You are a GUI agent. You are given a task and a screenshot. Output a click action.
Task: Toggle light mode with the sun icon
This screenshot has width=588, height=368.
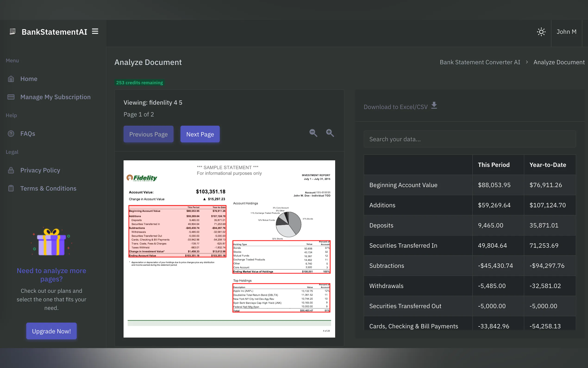541,32
